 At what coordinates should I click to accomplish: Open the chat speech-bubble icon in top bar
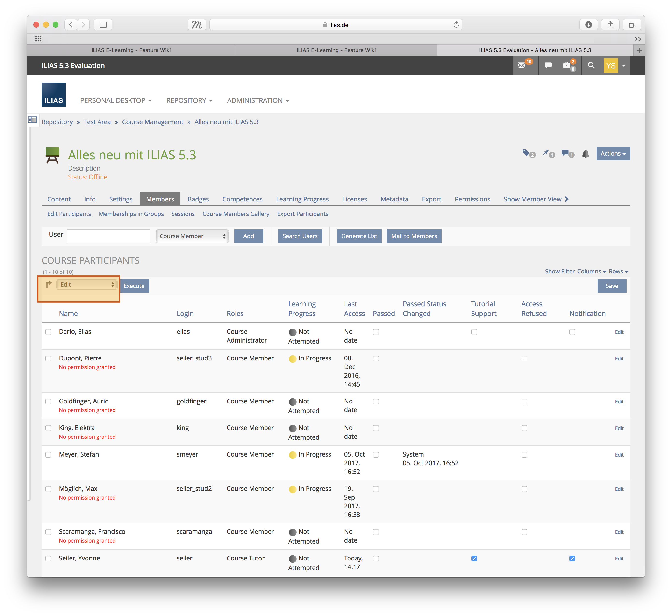[548, 66]
